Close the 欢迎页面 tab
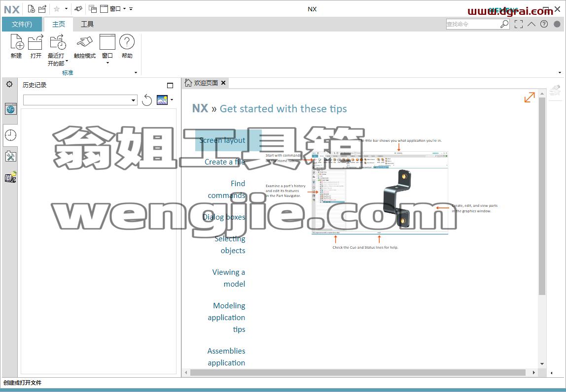 [x=223, y=83]
